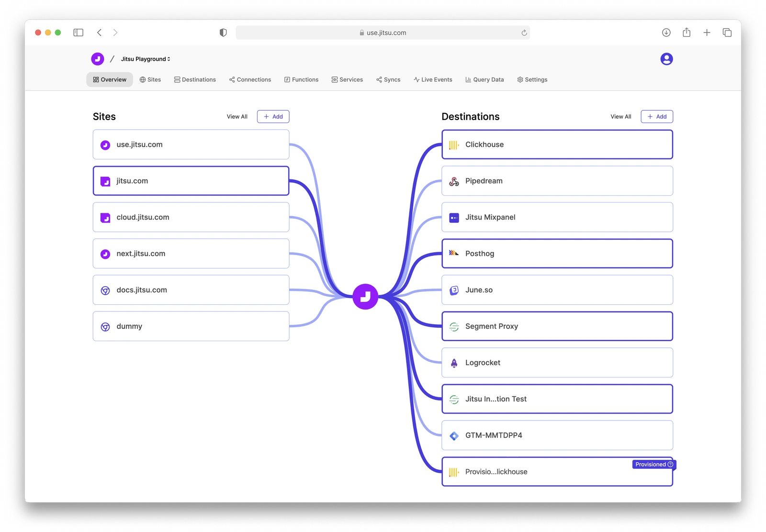Click the jitsu.com site icon
Image resolution: width=766 pixels, height=532 pixels.
coord(105,181)
